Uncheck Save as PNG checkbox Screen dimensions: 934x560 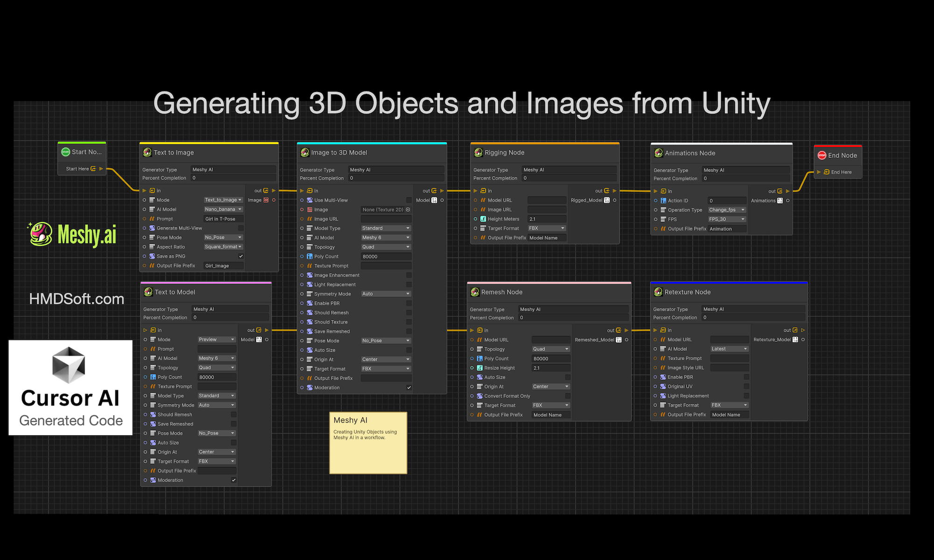click(241, 256)
